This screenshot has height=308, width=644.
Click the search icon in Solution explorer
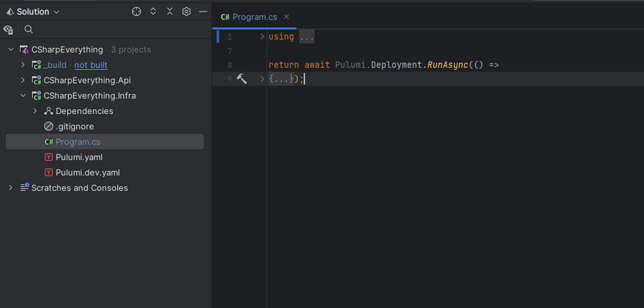pyautogui.click(x=29, y=30)
